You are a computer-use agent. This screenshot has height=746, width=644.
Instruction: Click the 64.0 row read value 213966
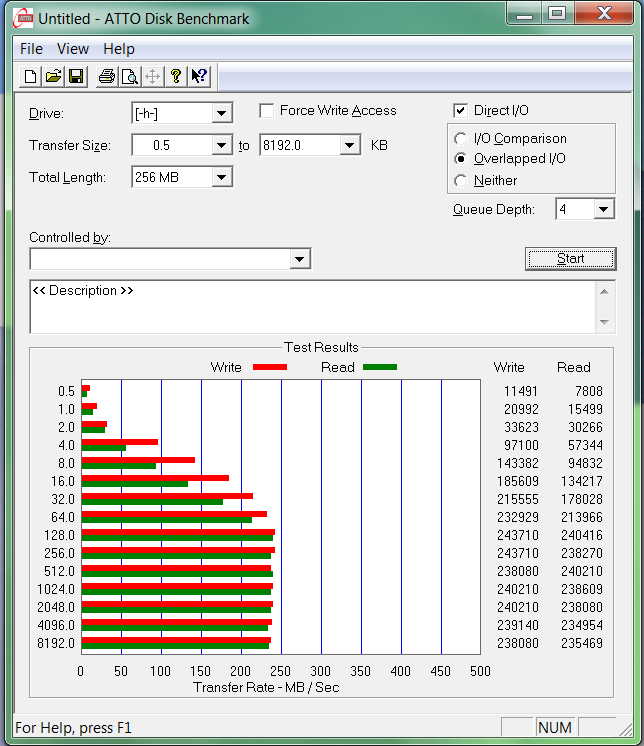(x=582, y=517)
